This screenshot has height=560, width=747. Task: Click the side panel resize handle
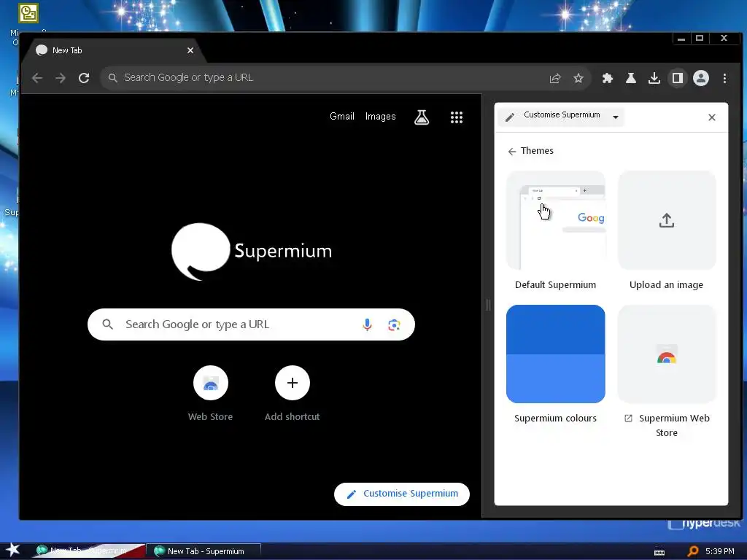click(488, 306)
